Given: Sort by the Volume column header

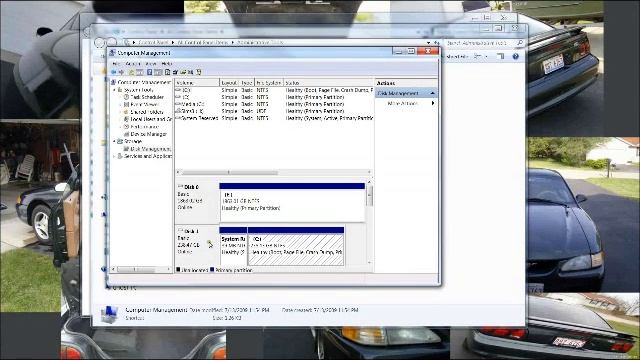Looking at the screenshot, I should pos(198,83).
